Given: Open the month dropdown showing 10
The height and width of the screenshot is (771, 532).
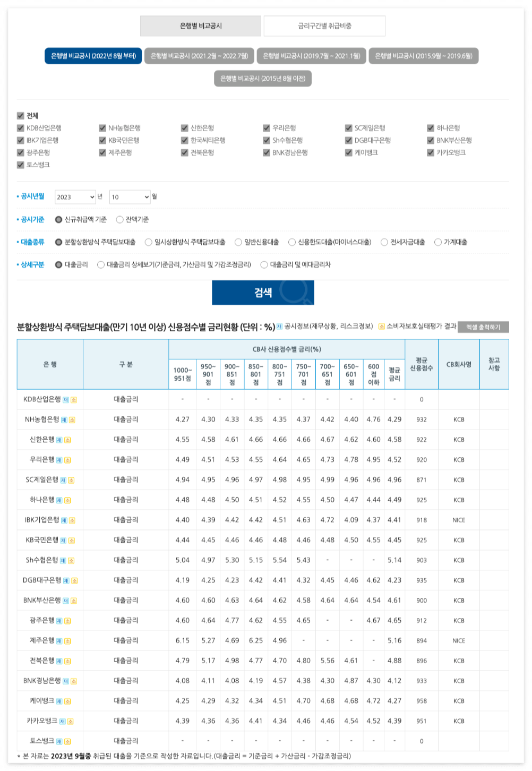Looking at the screenshot, I should point(130,197).
